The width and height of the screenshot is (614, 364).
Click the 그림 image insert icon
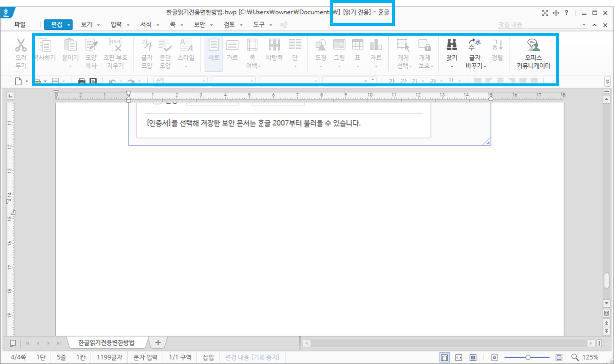pos(339,52)
